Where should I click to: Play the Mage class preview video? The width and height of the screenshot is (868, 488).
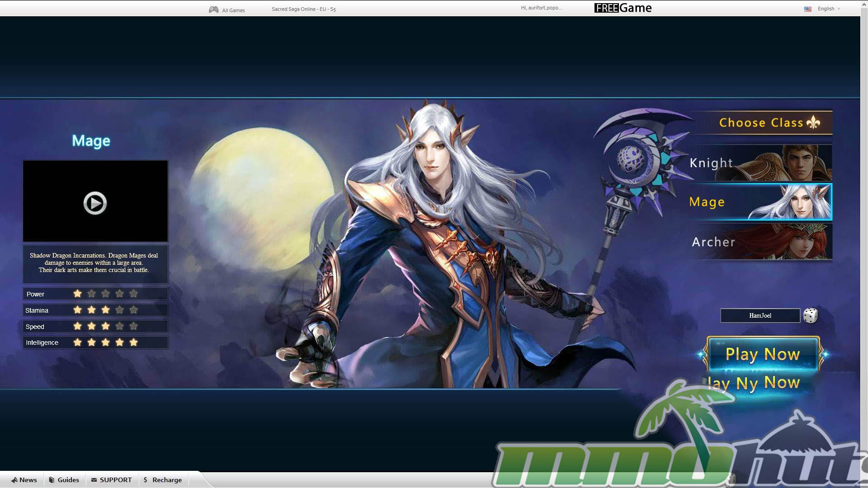pyautogui.click(x=95, y=203)
